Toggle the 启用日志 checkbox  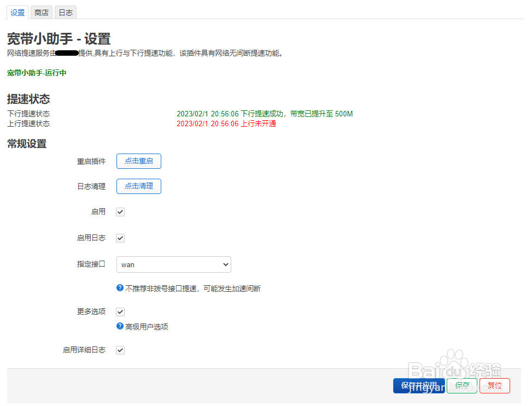(x=120, y=238)
